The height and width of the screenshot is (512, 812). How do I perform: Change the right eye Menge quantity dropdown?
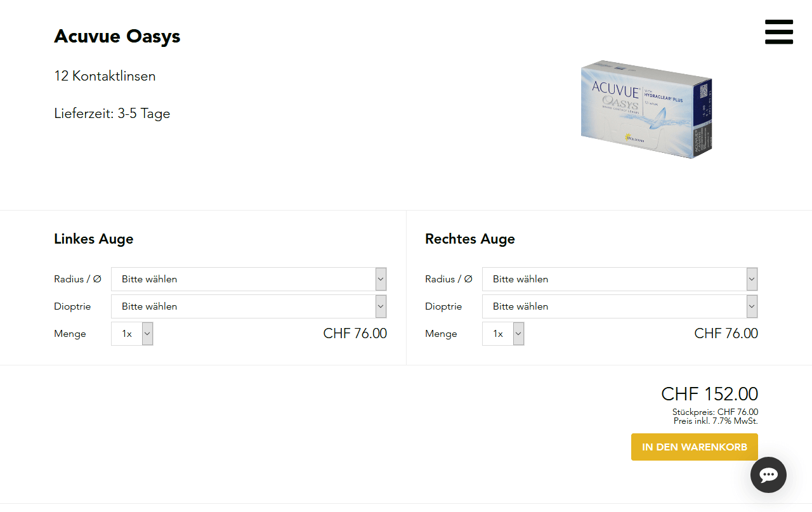pyautogui.click(x=503, y=334)
